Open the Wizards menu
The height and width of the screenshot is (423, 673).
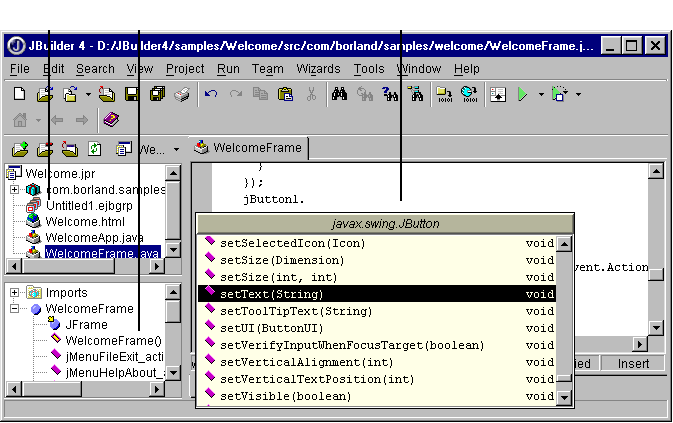pos(318,69)
